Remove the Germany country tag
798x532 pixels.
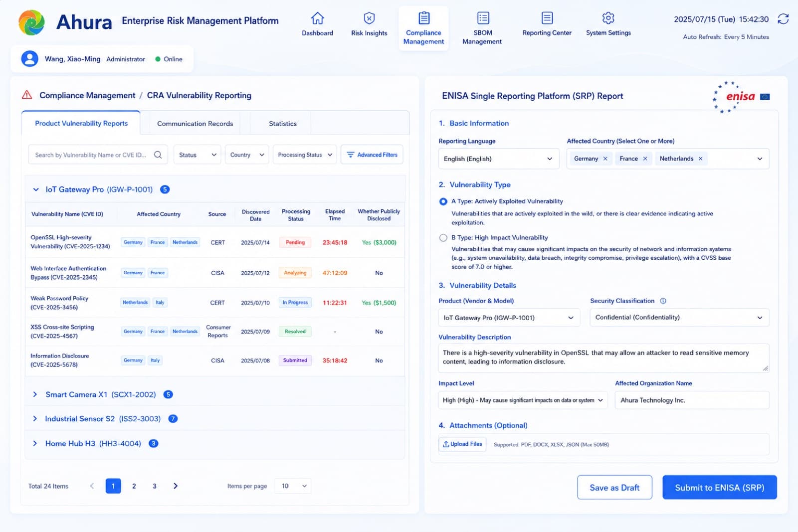pos(605,159)
